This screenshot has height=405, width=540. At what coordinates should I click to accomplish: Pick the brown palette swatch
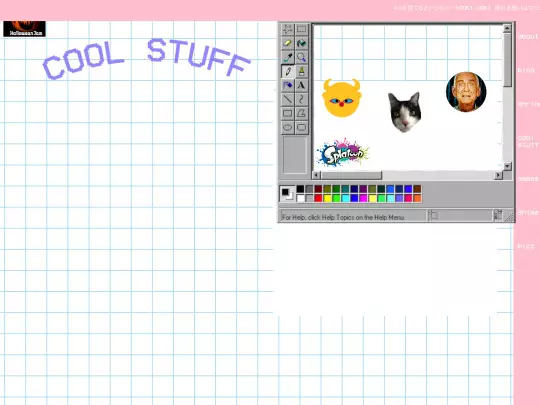click(417, 189)
